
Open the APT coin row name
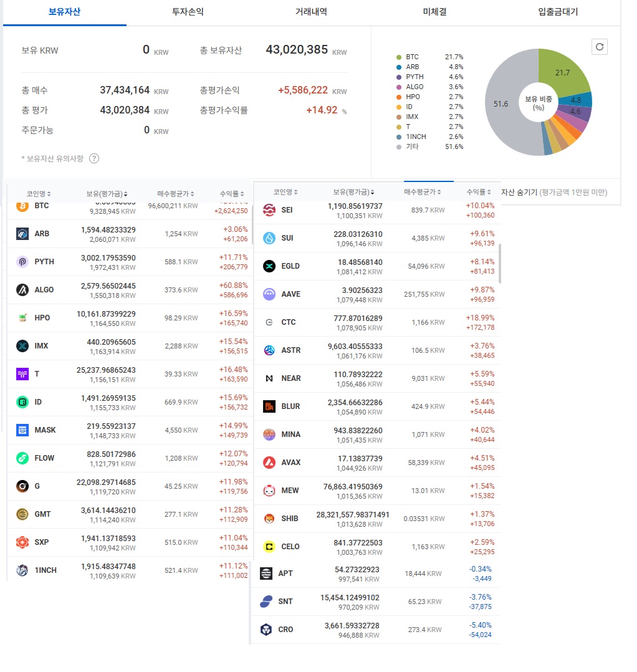[285, 574]
